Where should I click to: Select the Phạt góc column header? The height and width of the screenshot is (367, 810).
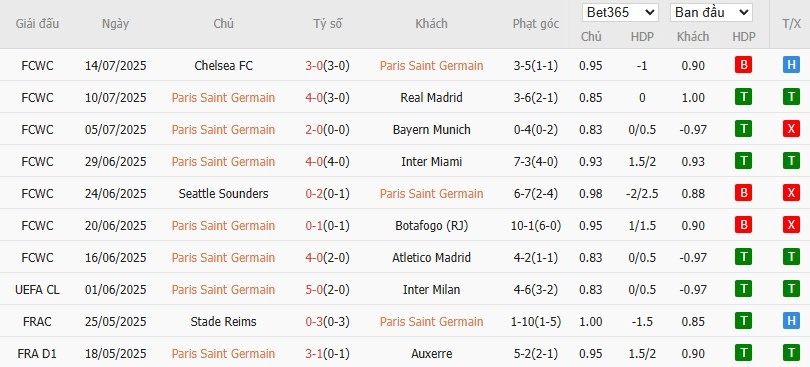536,24
